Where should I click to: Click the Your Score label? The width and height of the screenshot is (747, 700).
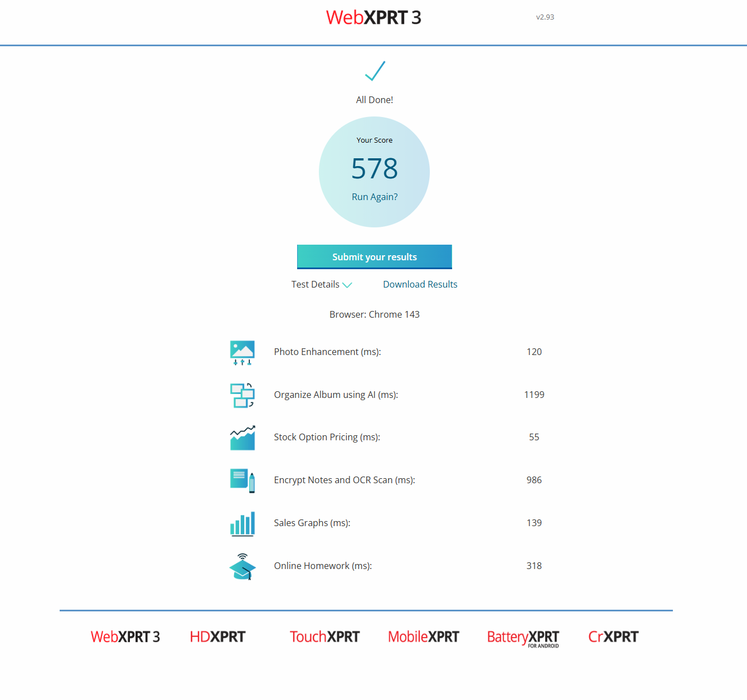point(375,140)
